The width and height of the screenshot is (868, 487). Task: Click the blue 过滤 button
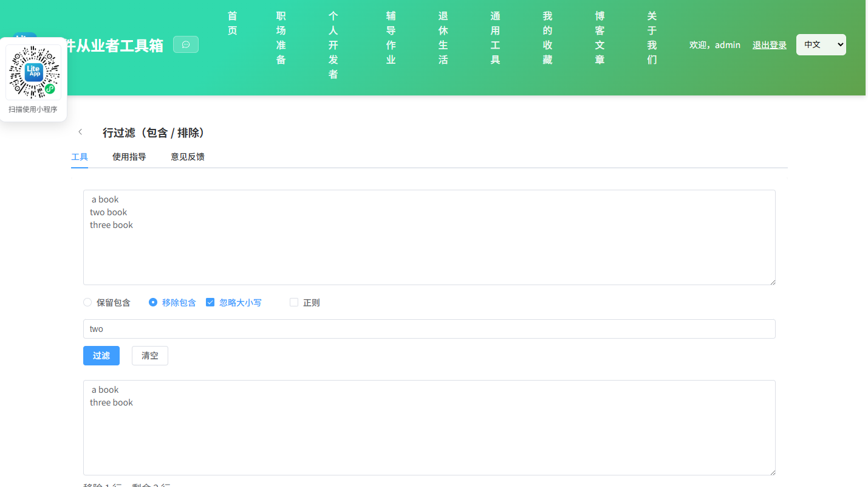[101, 356]
